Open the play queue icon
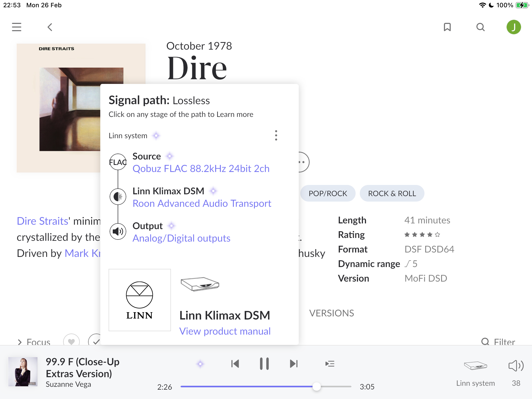The image size is (532, 399). [x=330, y=364]
